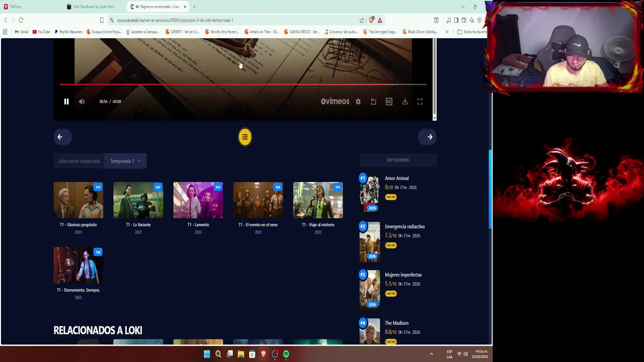This screenshot has height=362, width=644.
Task: Click the T1 - La Variante title link
Action: 138,225
